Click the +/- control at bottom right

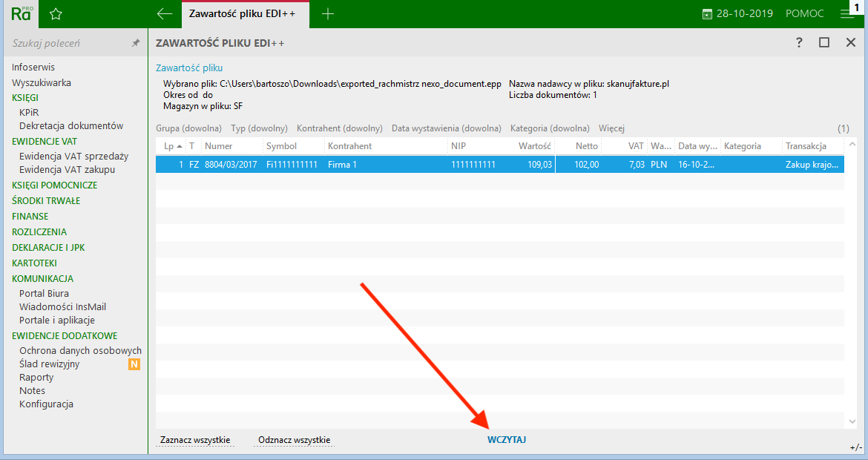pyautogui.click(x=855, y=448)
